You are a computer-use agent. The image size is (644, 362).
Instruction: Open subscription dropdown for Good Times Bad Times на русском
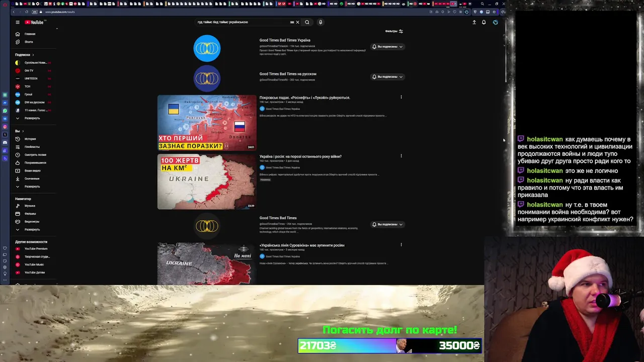387,77
